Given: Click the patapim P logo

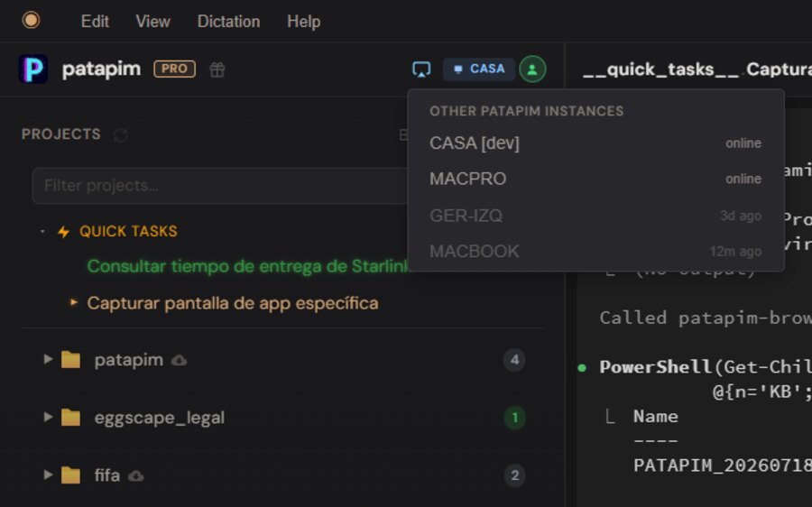Looking at the screenshot, I should (x=33, y=69).
